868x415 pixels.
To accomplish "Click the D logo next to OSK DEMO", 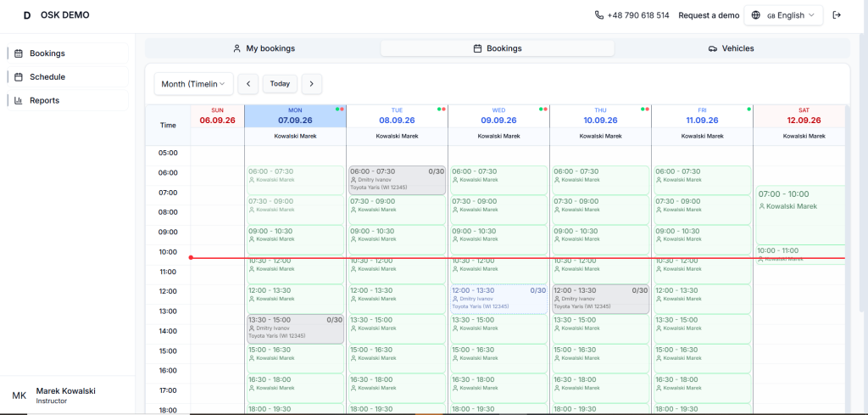I will [26, 15].
